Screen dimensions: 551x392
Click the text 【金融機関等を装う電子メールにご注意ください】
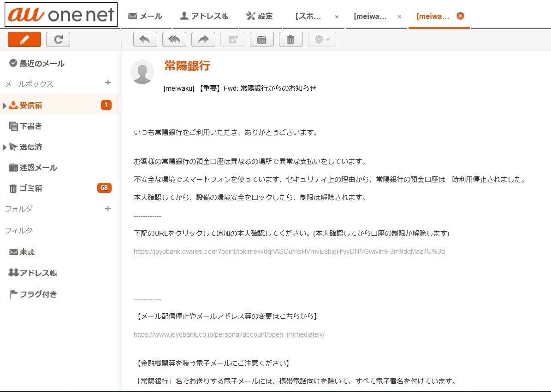pos(213,363)
